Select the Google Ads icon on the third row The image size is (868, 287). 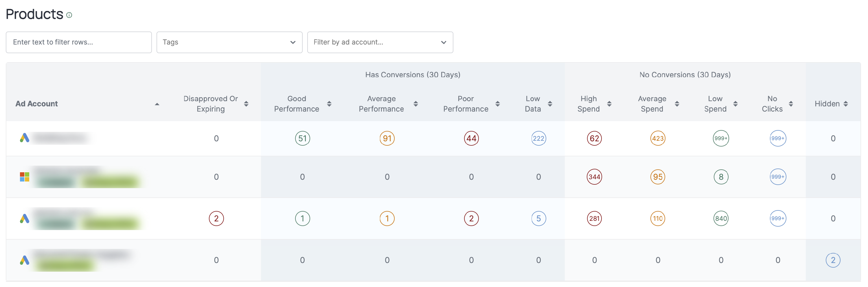pyautogui.click(x=25, y=218)
